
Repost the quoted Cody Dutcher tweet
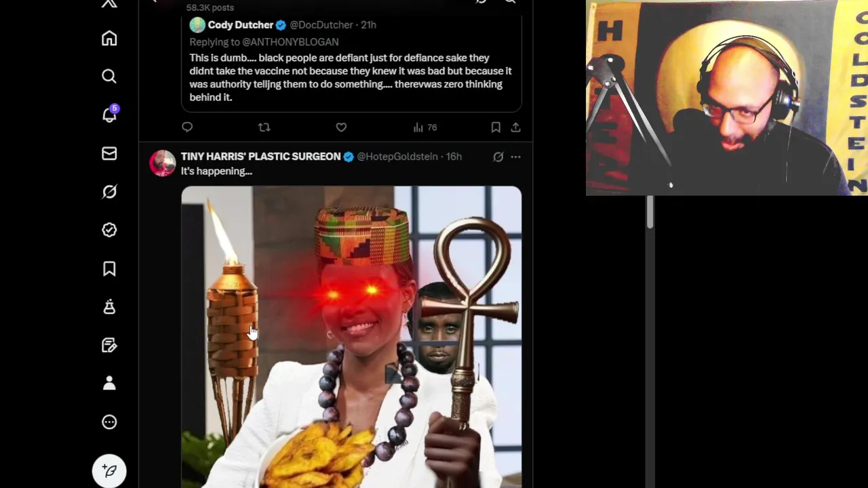(x=264, y=127)
